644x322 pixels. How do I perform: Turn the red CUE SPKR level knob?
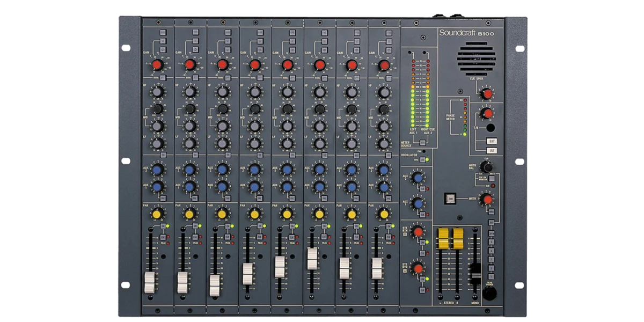point(486,94)
